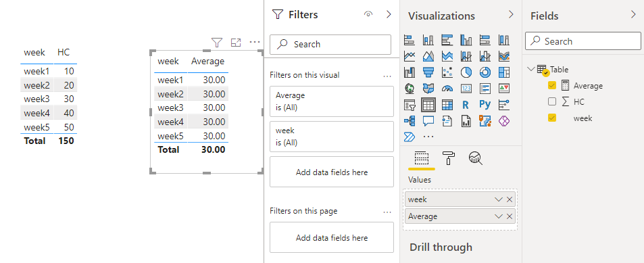The height and width of the screenshot is (263, 644).
Task: Select the Stacked column chart visual
Action: tap(428, 40)
